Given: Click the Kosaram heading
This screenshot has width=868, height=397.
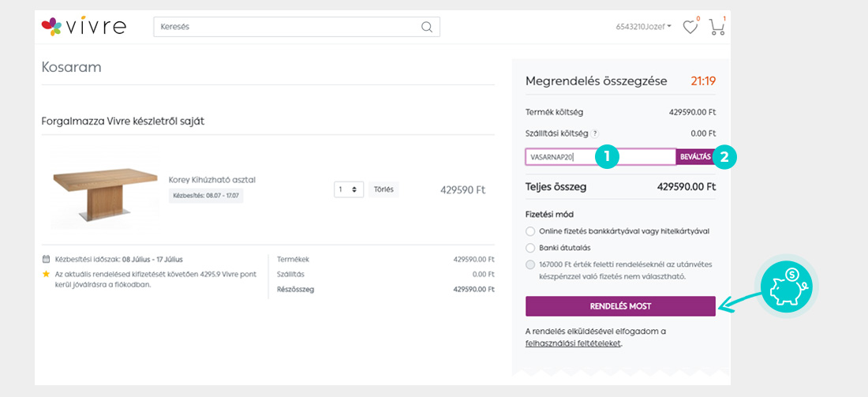Looking at the screenshot, I should [71, 68].
